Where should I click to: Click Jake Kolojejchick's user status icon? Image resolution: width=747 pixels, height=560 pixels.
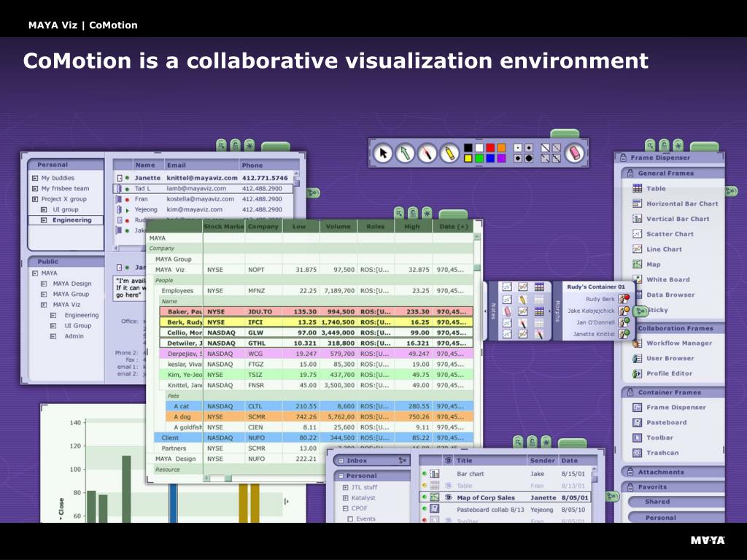(x=624, y=311)
